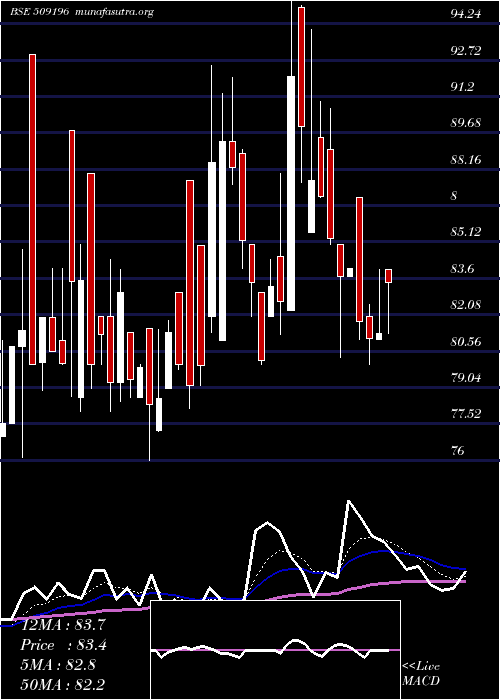Click the 82.08 price label

click(466, 305)
